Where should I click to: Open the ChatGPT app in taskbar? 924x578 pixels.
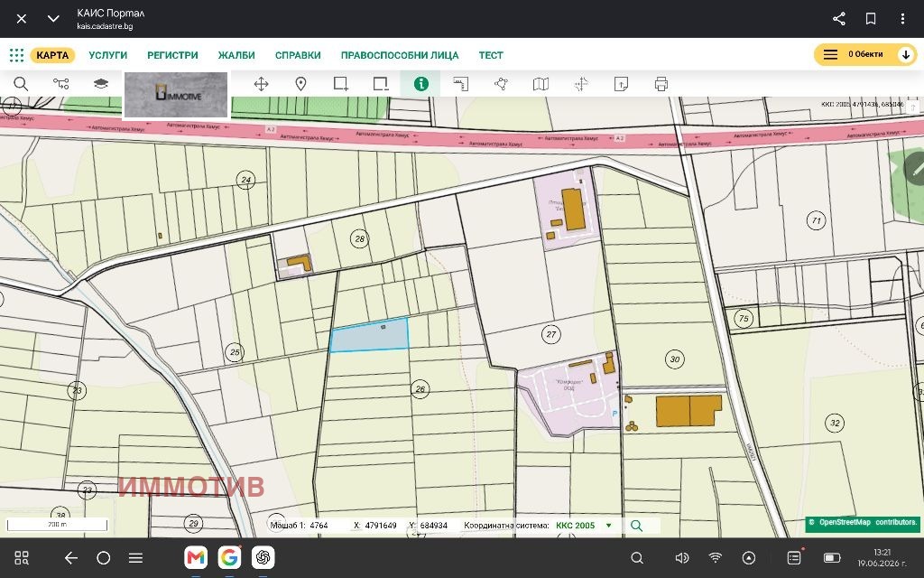tap(263, 557)
